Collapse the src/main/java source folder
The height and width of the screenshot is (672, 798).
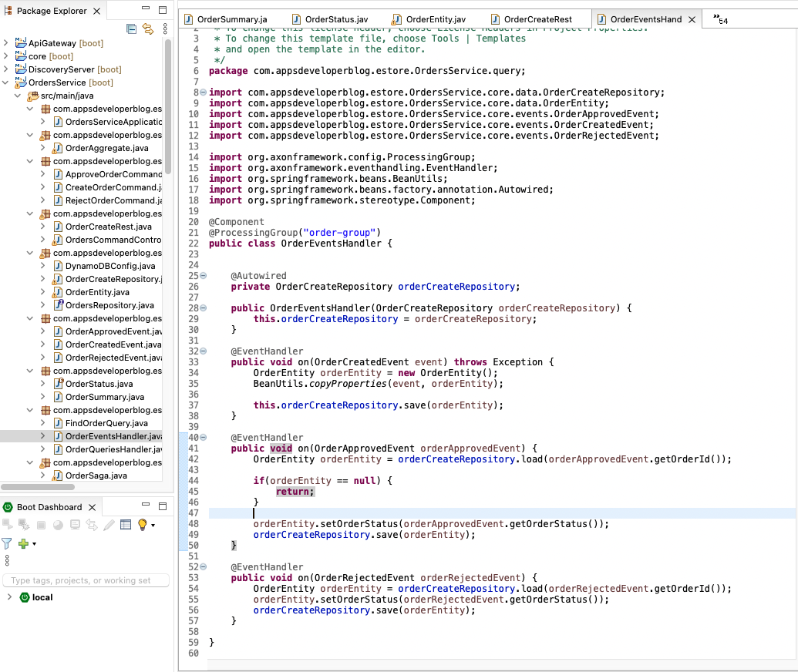[18, 95]
